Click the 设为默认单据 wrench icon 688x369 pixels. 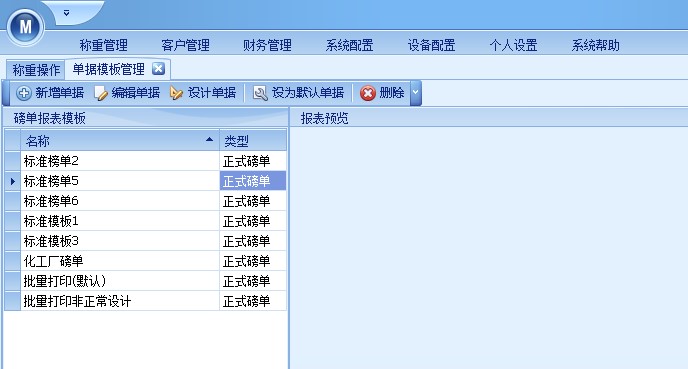point(260,93)
